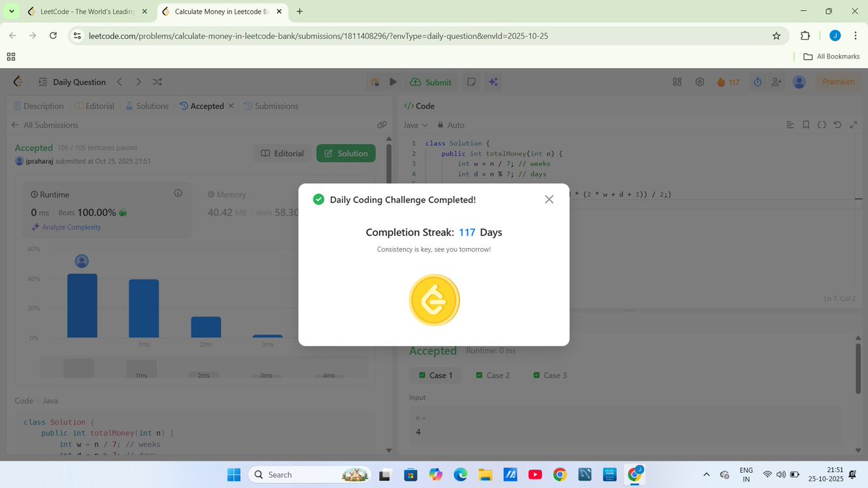Expand editor to fullscreen icon
The image size is (868, 488).
853,125
